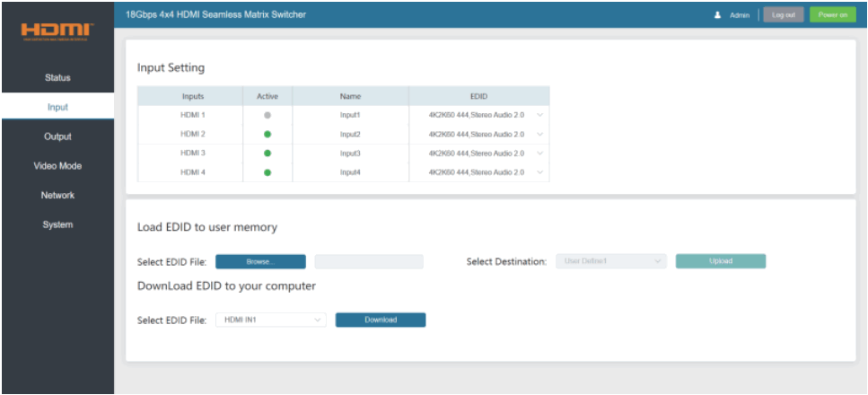
Task: Toggle the Power on button
Action: 832,15
